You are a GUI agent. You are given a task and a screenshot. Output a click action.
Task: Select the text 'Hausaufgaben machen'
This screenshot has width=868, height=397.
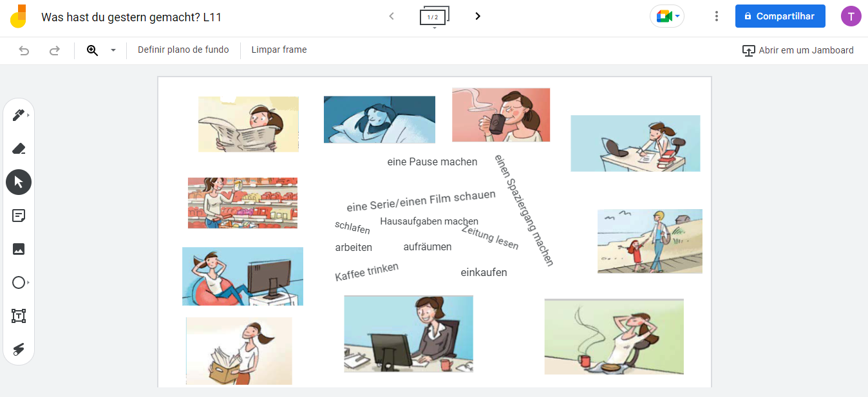click(429, 221)
